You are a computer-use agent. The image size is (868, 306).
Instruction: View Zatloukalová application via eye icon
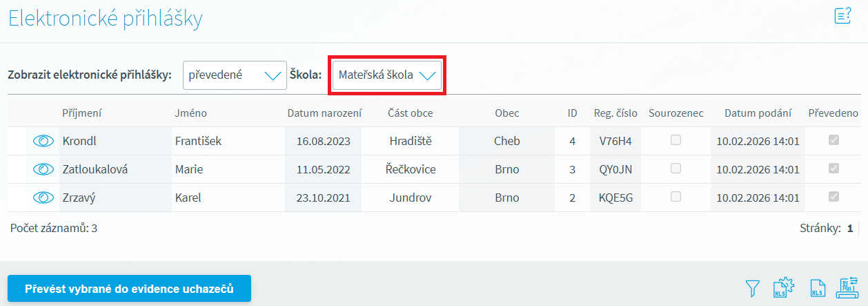pyautogui.click(x=43, y=169)
